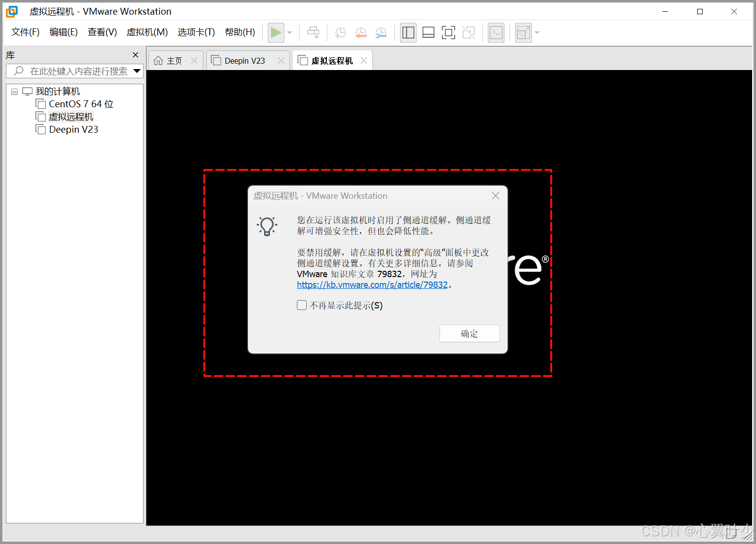This screenshot has width=756, height=544.
Task: Toggle the library sidebar view icon
Action: click(408, 33)
